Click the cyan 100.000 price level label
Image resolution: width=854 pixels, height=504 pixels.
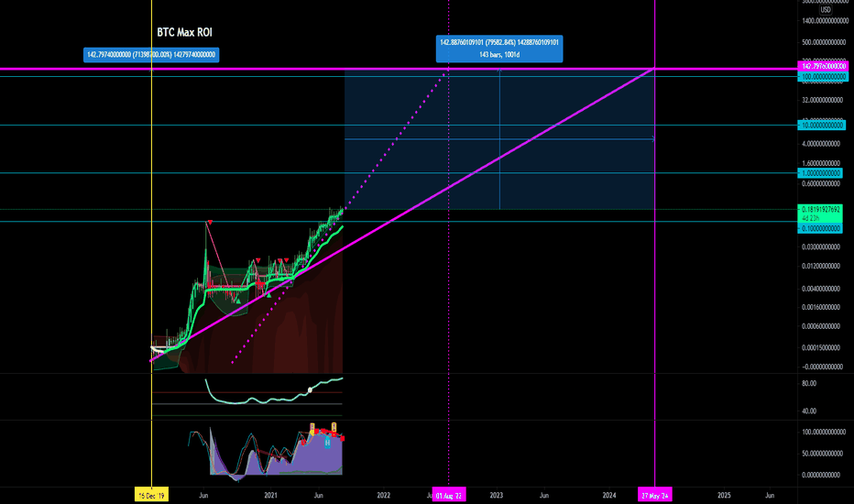(823, 77)
